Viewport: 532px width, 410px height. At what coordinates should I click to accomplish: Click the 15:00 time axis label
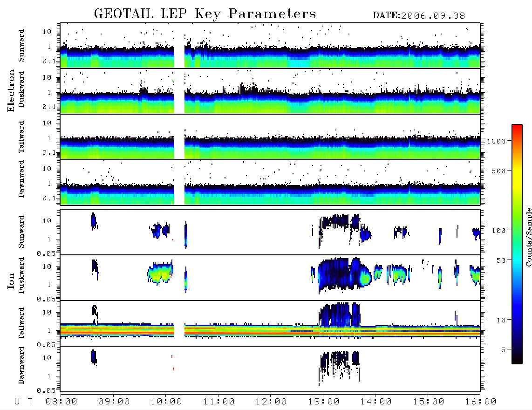click(x=429, y=402)
